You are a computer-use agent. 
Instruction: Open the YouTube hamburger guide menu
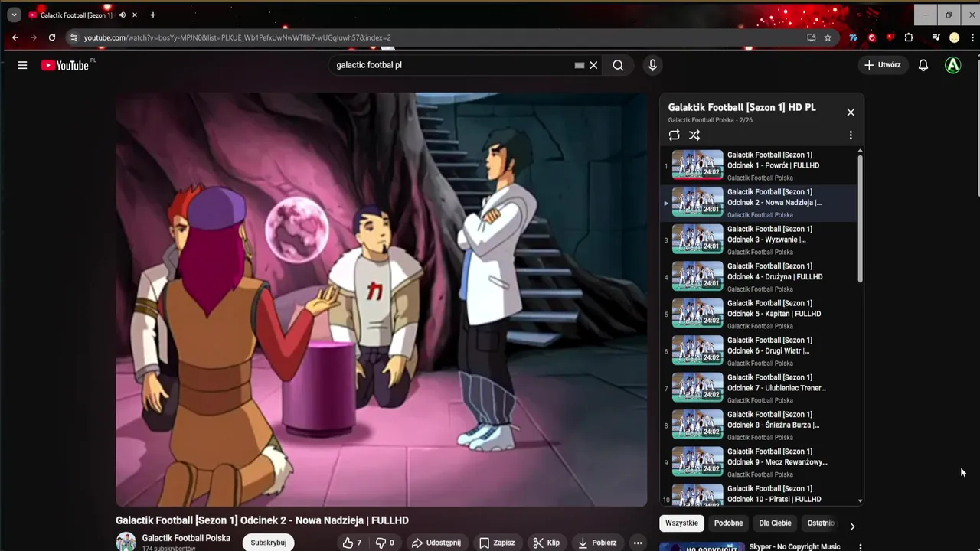click(22, 65)
